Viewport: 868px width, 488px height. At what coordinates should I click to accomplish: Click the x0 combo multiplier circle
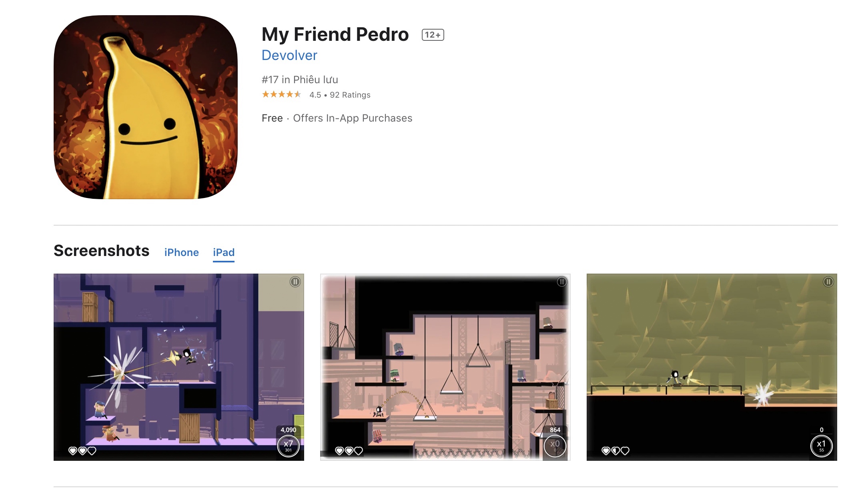[x=555, y=446]
